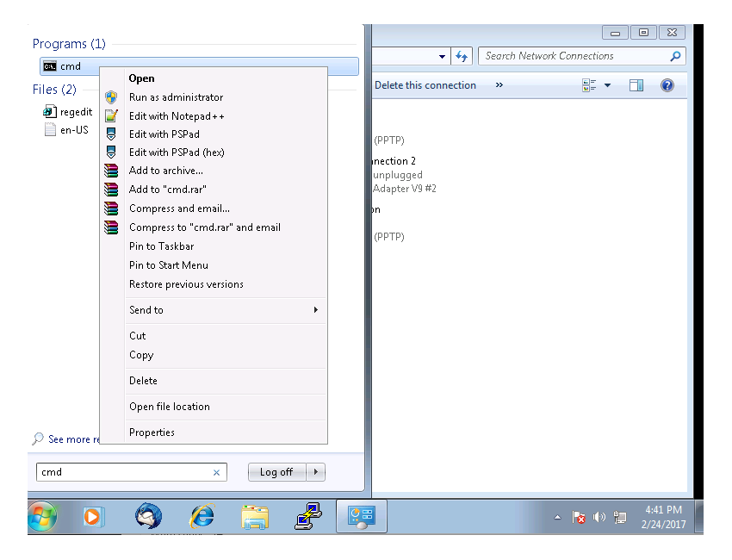Click the Show desktop strip on taskbar
Viewport: 732px width, 560px height.
[699, 517]
